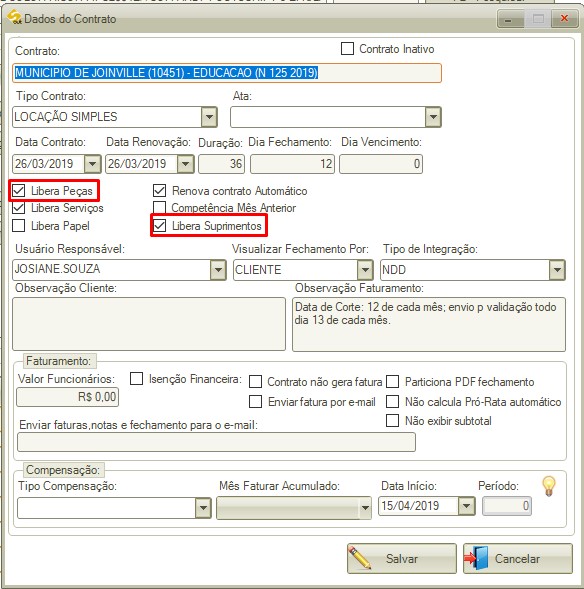Close the Dados do Contrato window
Viewport: 584px width, 589px height.
tap(564, 18)
